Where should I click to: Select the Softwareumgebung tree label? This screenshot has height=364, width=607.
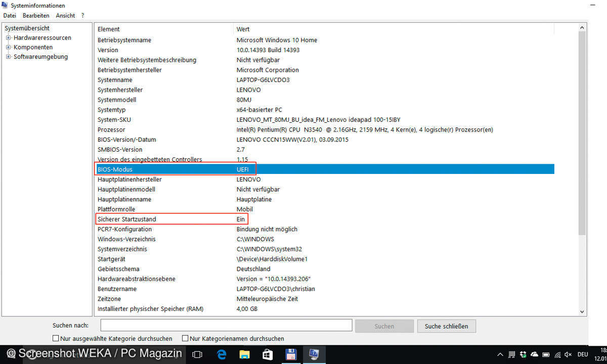point(40,57)
